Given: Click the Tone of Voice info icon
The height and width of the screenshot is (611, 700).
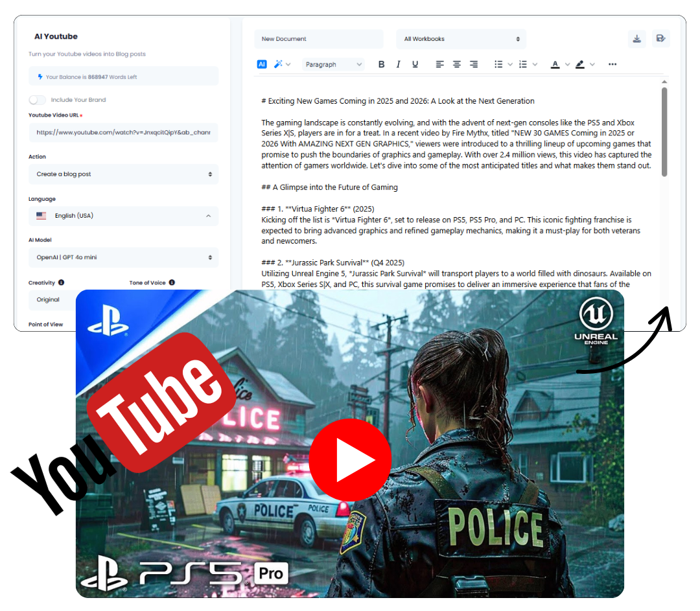Looking at the screenshot, I should [172, 282].
